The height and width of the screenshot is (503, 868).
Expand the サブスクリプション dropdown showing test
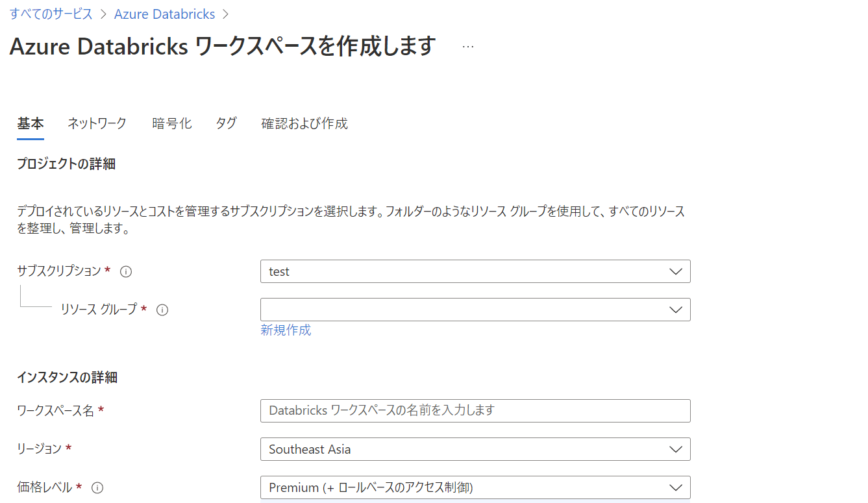click(x=475, y=271)
